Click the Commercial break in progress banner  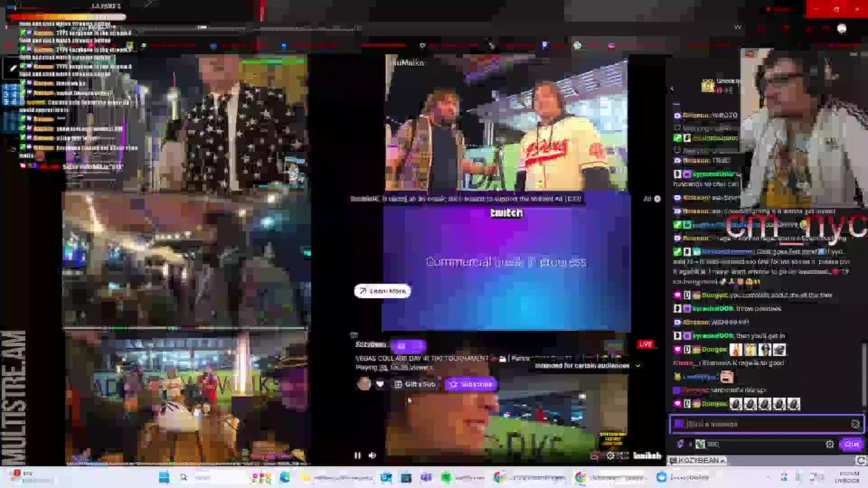(x=506, y=262)
